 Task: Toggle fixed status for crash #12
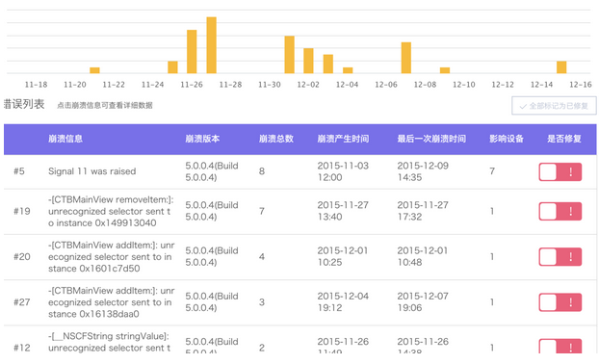(x=560, y=346)
